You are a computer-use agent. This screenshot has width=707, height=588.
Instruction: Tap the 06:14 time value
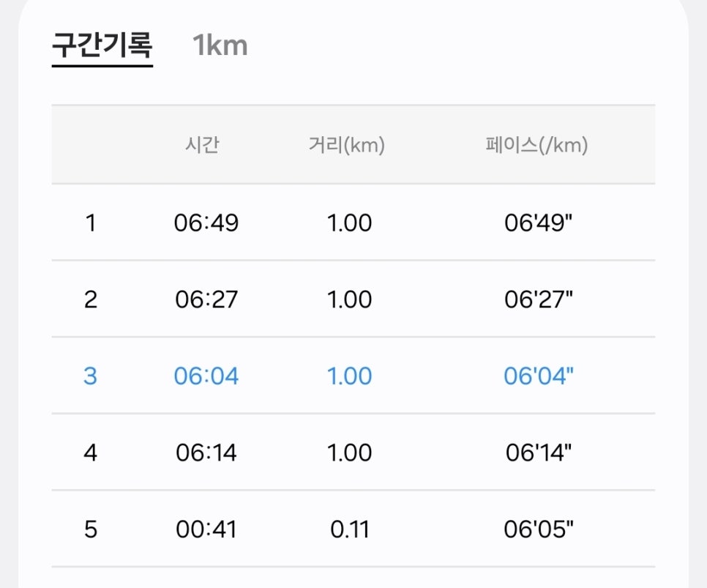[206, 453]
